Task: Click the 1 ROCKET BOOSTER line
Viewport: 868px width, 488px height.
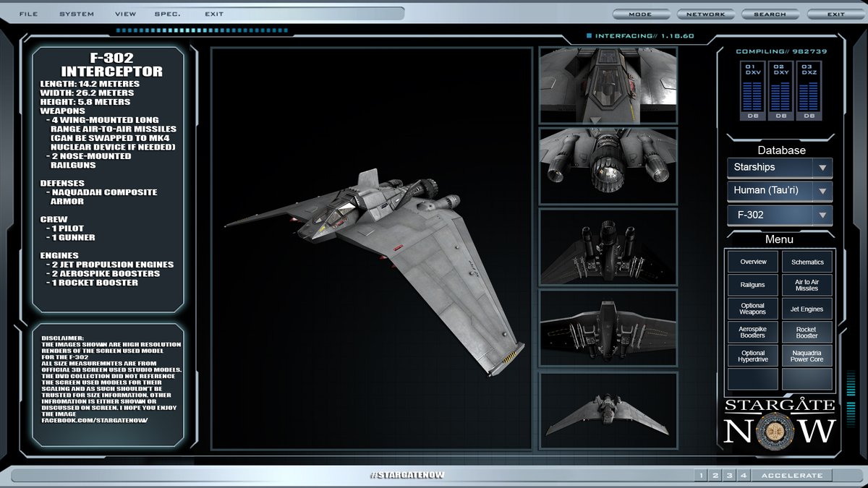Action: point(92,283)
